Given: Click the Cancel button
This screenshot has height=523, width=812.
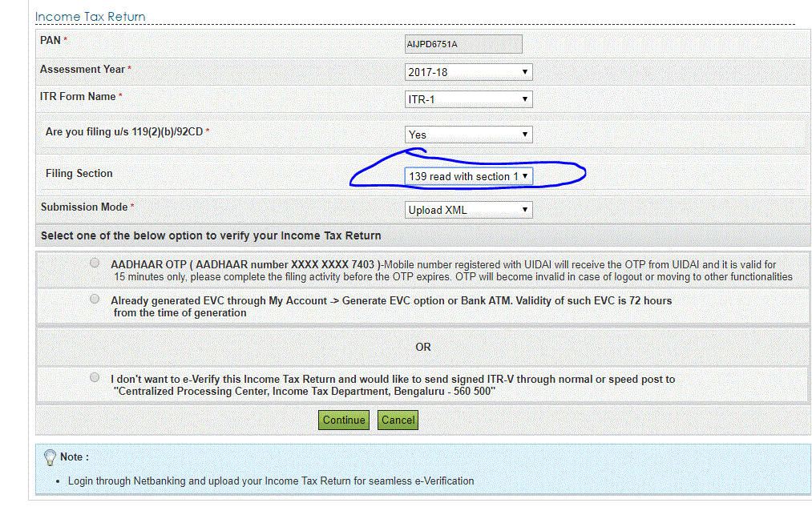Looking at the screenshot, I should (398, 420).
